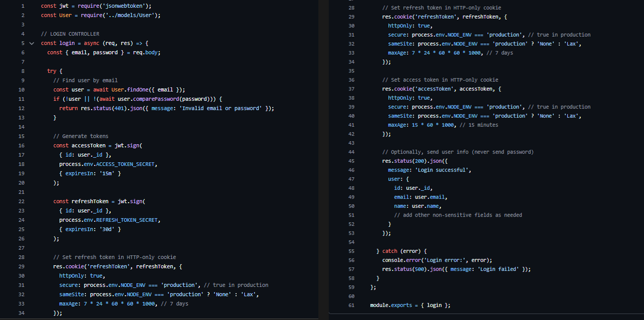This screenshot has height=320, width=644.
Task: Click line number 54 in the gutter
Action: (x=352, y=242)
